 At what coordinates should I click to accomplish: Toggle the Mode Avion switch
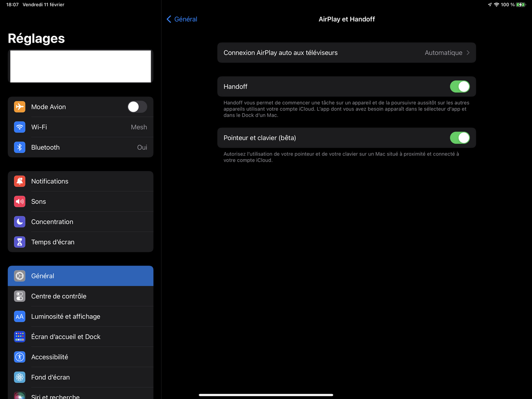(x=137, y=107)
